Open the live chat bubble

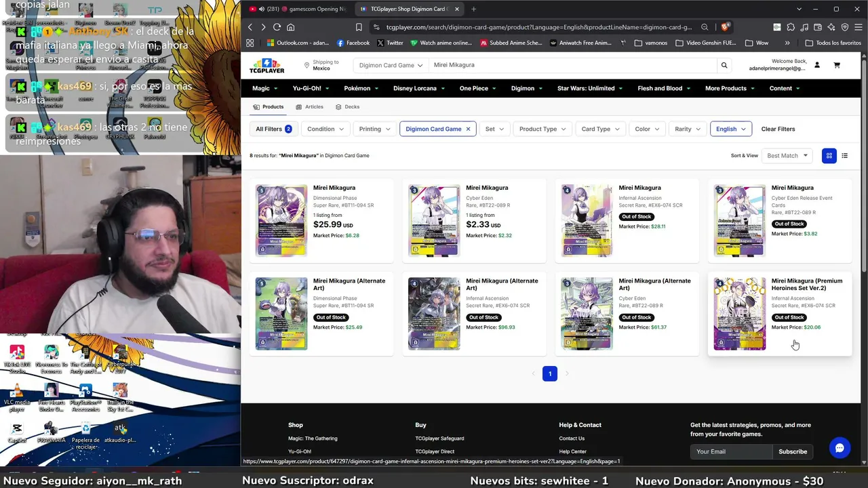[840, 447]
